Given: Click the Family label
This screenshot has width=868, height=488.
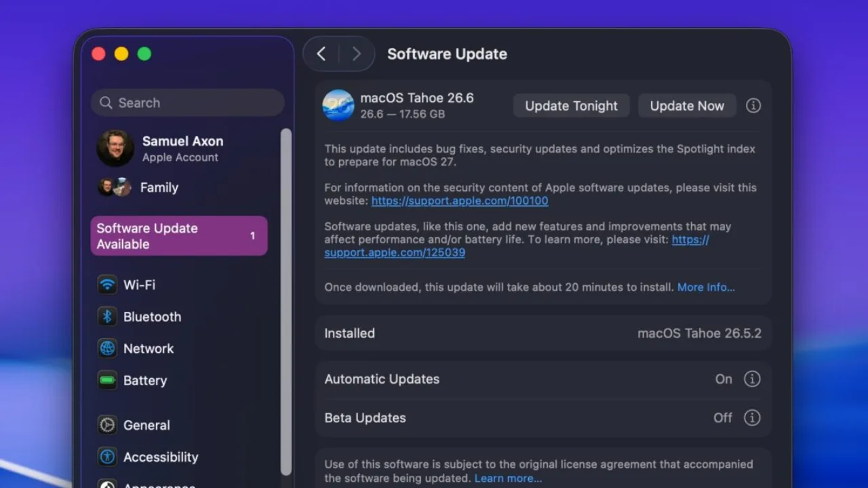Looking at the screenshot, I should point(159,188).
